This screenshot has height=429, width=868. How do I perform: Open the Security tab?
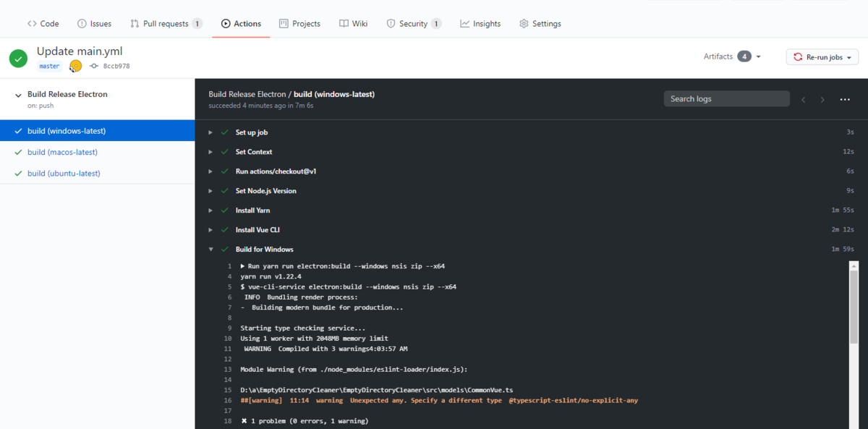coord(414,24)
